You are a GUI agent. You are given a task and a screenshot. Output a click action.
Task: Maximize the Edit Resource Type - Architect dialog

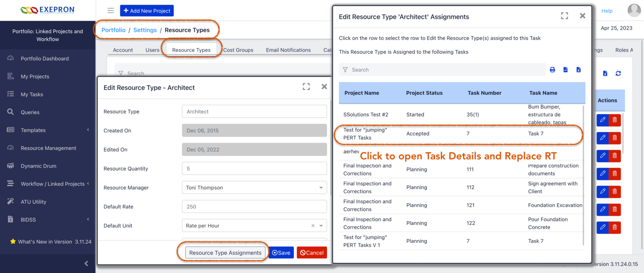pos(306,87)
